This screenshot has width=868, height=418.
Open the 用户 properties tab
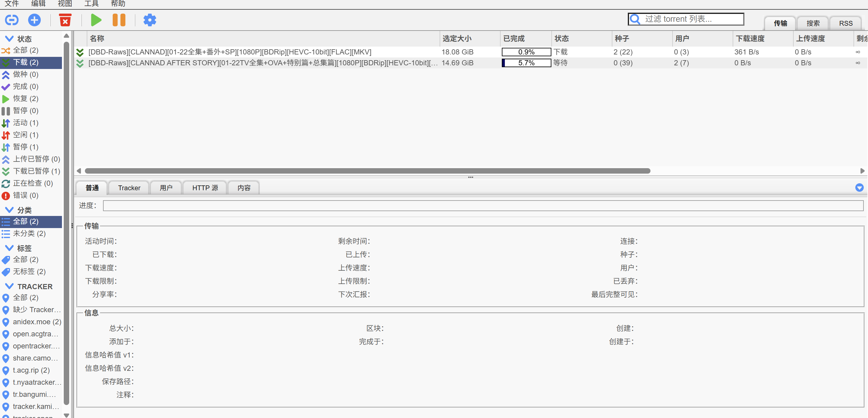tap(166, 188)
